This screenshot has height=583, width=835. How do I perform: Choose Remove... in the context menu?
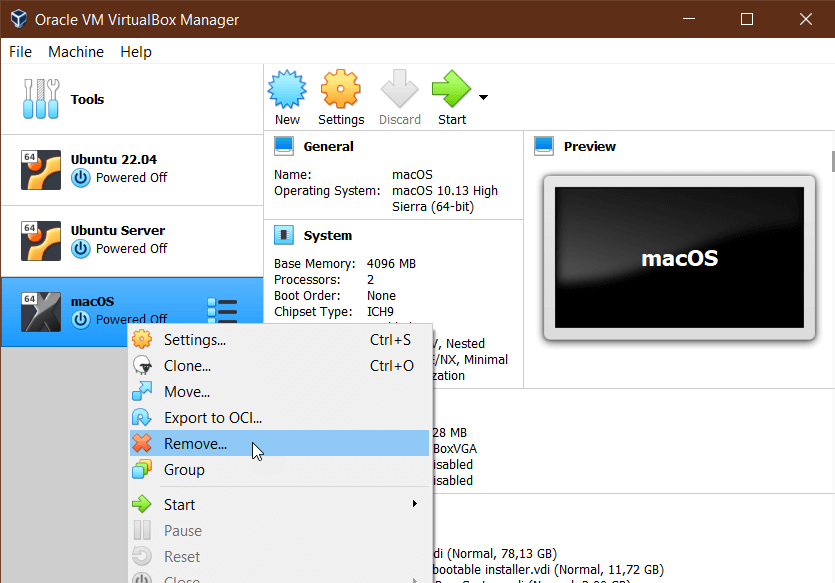(280, 444)
